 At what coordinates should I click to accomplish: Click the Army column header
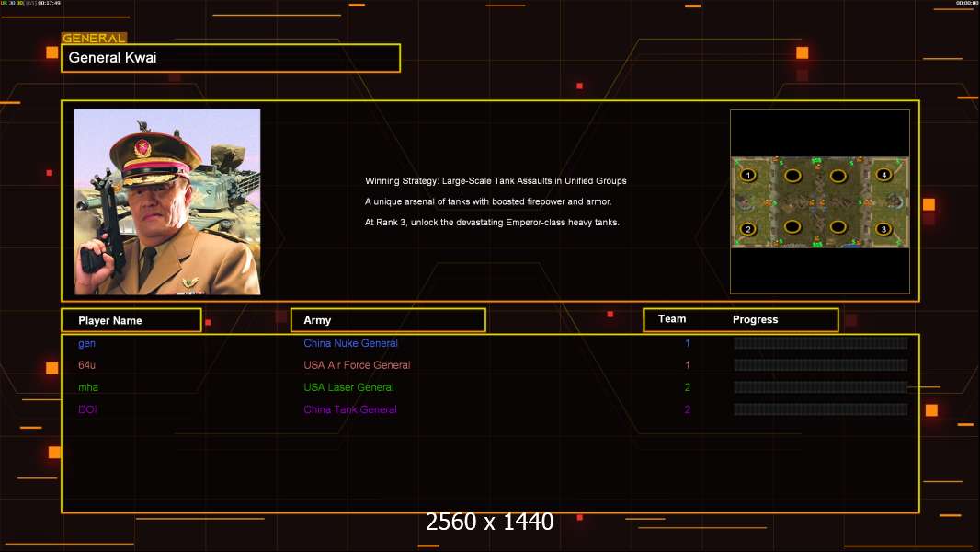pyautogui.click(x=388, y=320)
